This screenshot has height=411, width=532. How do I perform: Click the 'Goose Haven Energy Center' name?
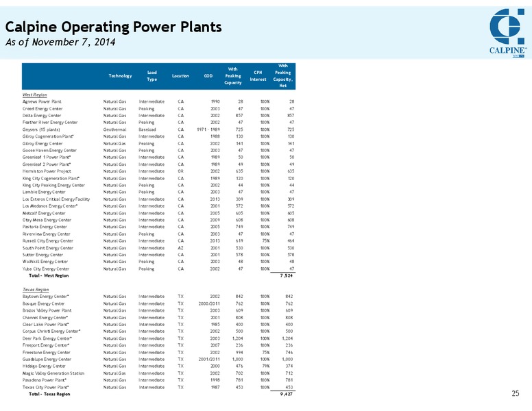(x=49, y=151)
